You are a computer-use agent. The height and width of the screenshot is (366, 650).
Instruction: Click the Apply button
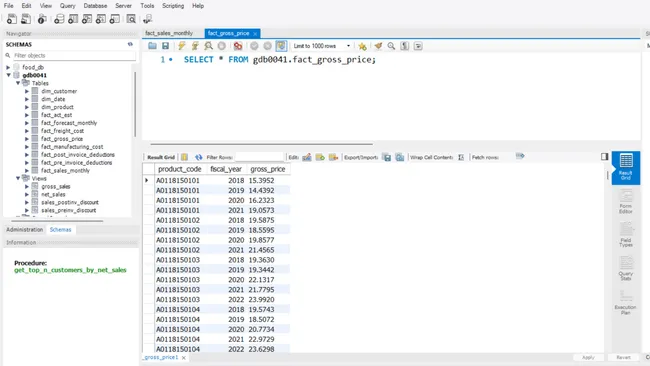pos(588,357)
